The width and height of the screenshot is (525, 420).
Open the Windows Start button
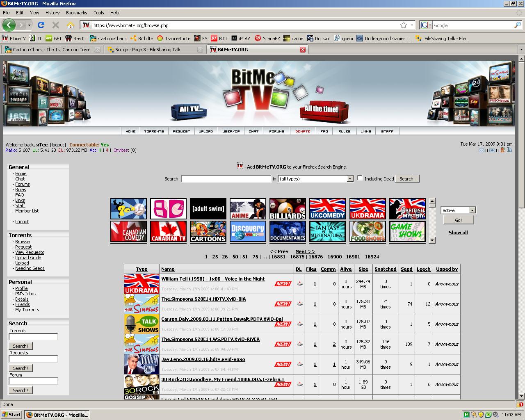point(11,415)
